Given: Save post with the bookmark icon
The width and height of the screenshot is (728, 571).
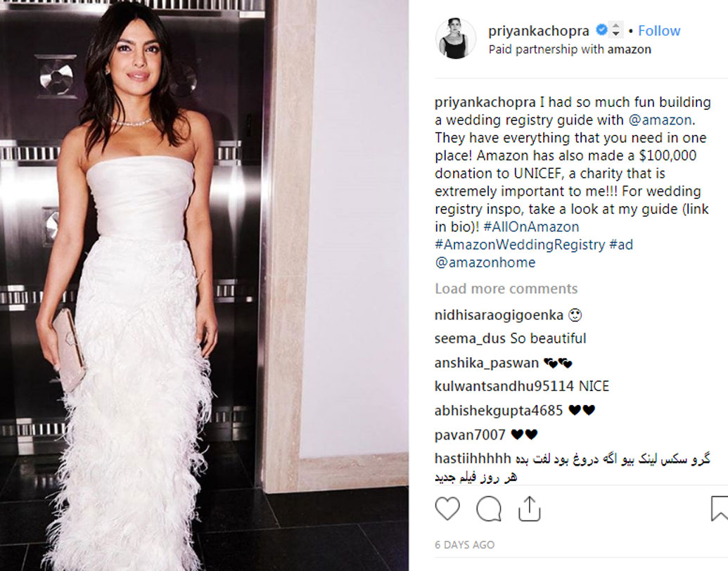Looking at the screenshot, I should [x=719, y=508].
